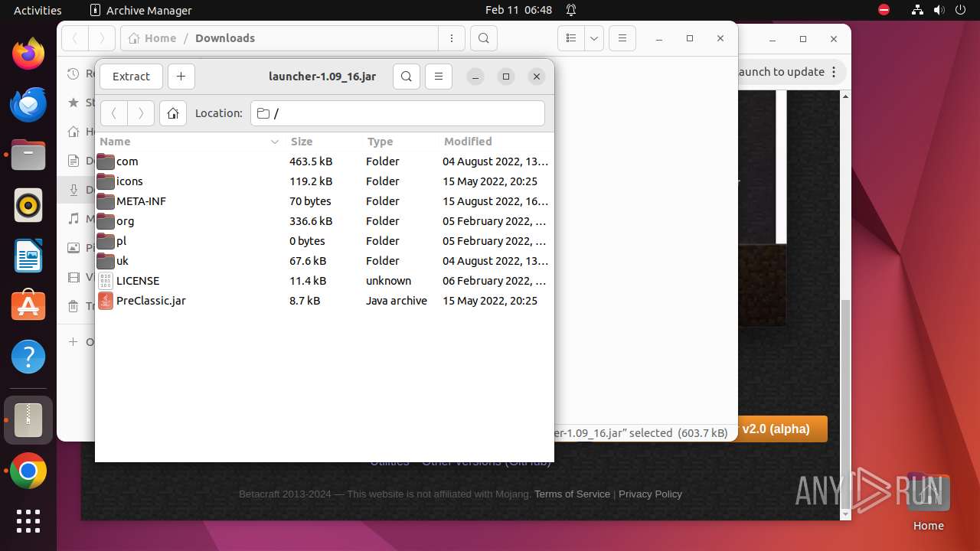Download v2.0 (alpha) in the browser

(782, 429)
